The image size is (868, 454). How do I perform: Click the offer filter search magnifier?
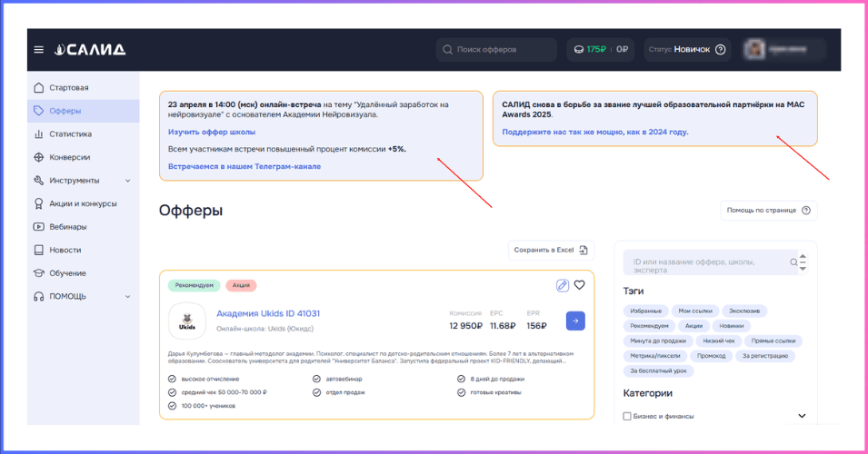click(793, 262)
